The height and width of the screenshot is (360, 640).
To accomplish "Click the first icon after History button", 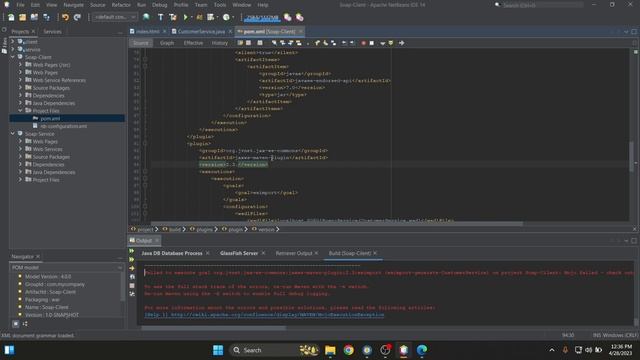I will point(240,43).
